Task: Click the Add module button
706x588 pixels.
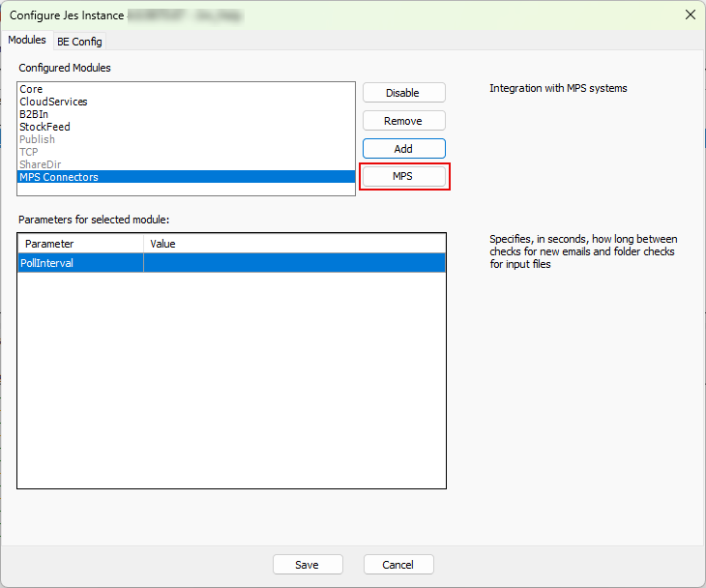Action: 404,149
